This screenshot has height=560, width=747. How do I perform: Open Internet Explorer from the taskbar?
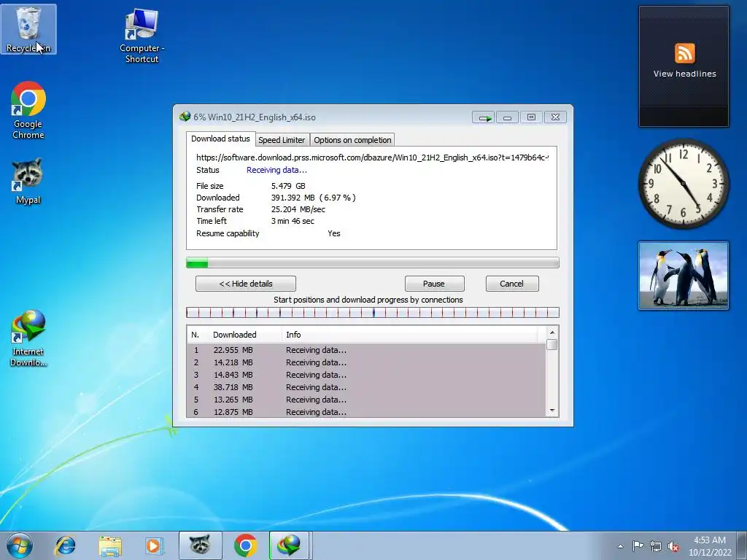coord(65,545)
